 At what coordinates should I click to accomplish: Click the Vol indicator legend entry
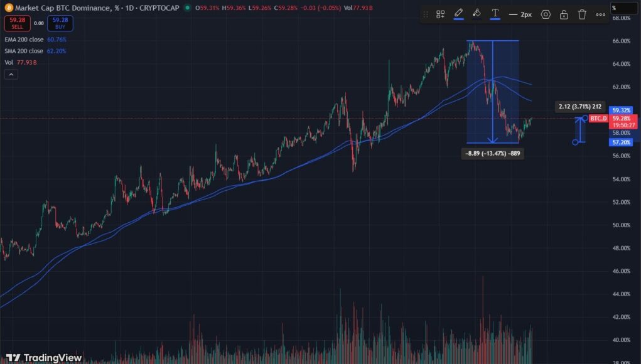tap(9, 62)
